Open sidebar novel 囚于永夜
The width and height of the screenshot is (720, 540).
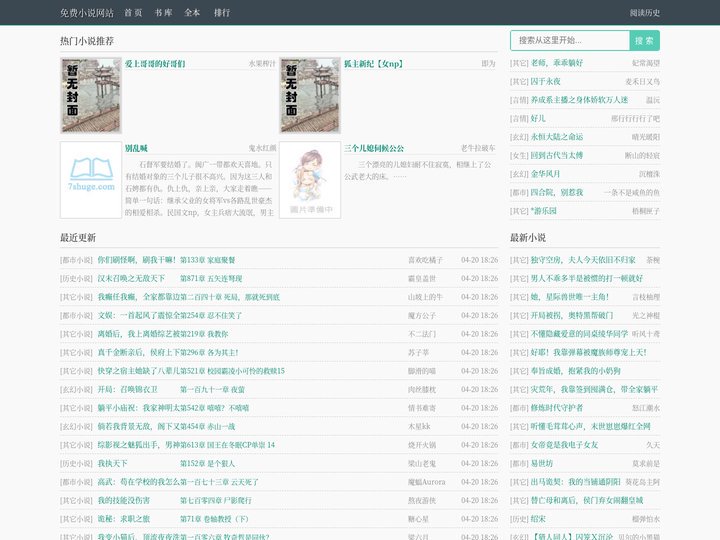click(x=546, y=81)
